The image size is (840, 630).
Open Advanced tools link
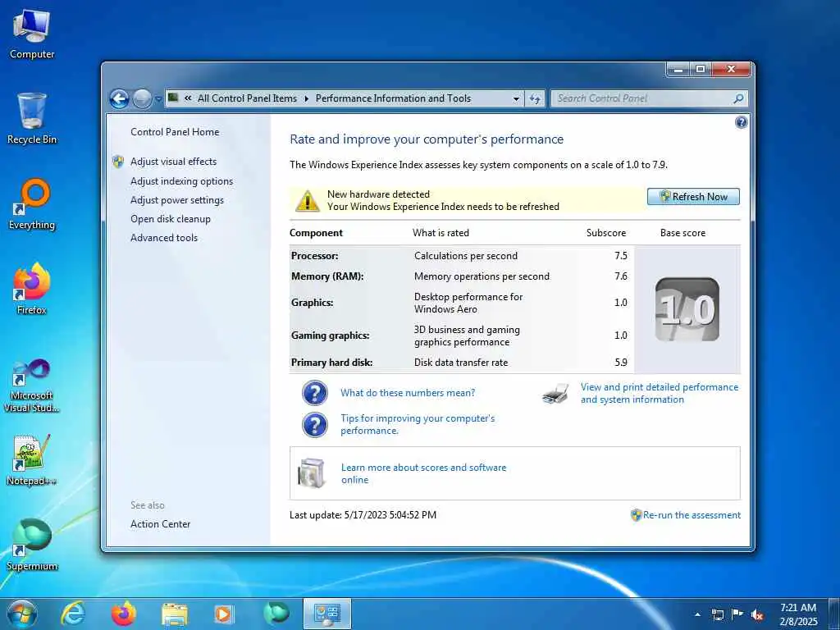(164, 237)
